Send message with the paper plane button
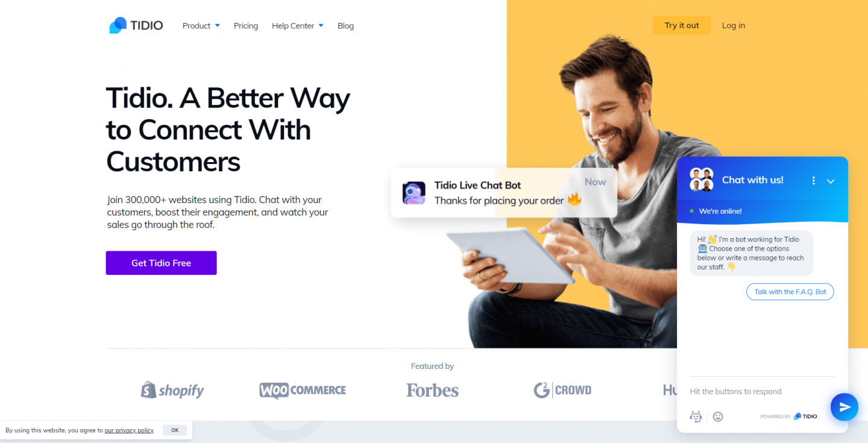Image resolution: width=868 pixels, height=443 pixels. tap(844, 407)
